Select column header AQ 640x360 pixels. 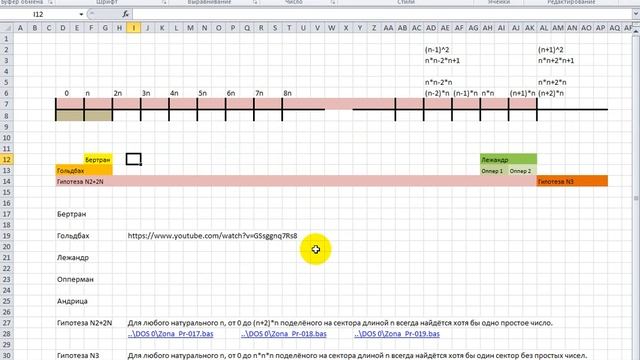coord(614,28)
